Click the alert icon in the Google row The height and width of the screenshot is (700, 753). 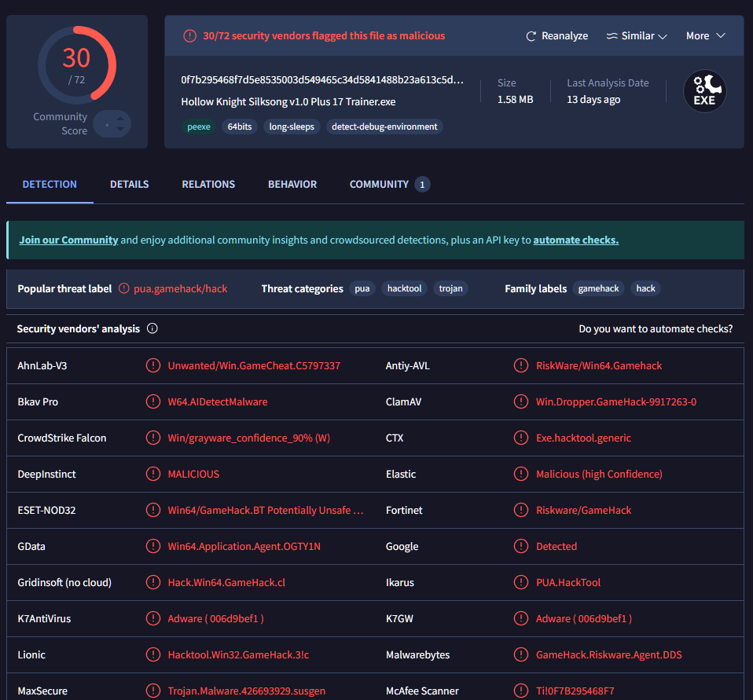point(521,546)
